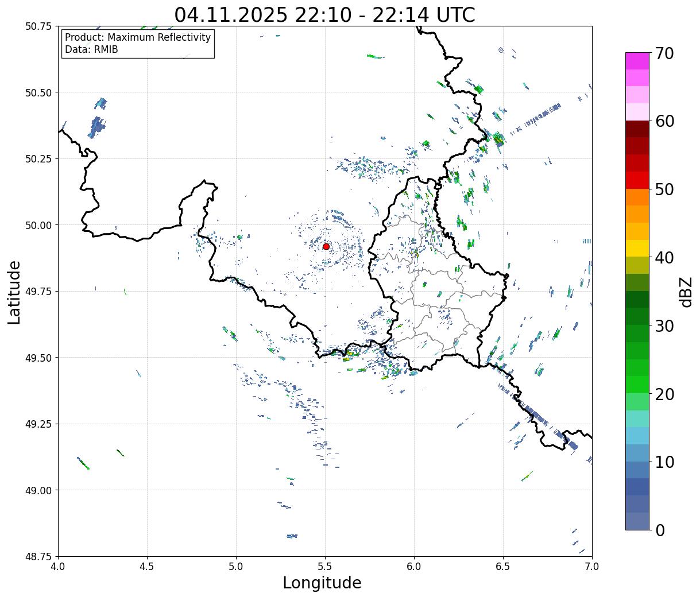Image resolution: width=700 pixels, height=597 pixels.
Task: Click the red radar station marker
Action: point(326,246)
